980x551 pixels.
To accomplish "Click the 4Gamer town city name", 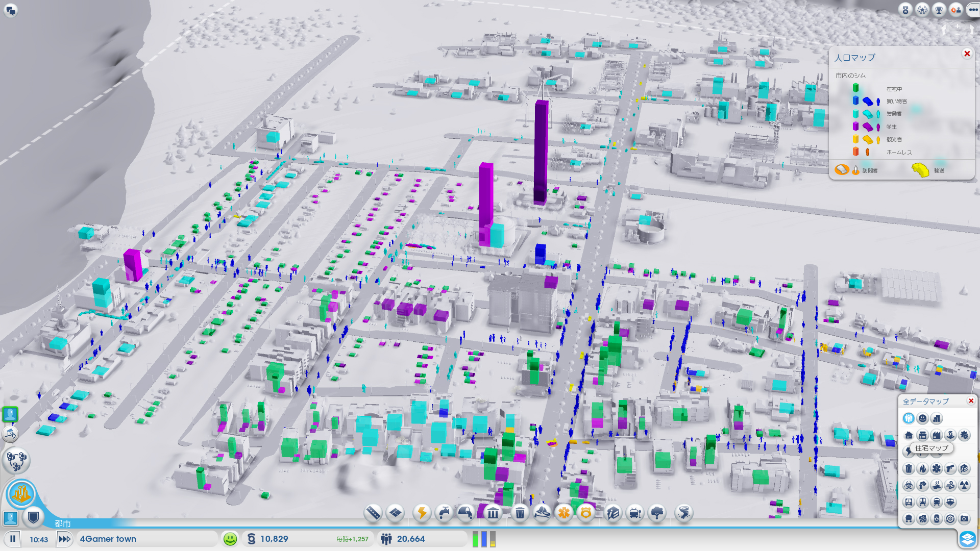I will (x=108, y=539).
